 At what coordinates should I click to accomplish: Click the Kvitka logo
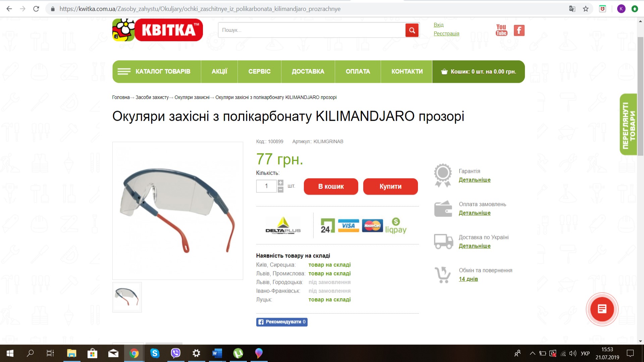tap(158, 30)
